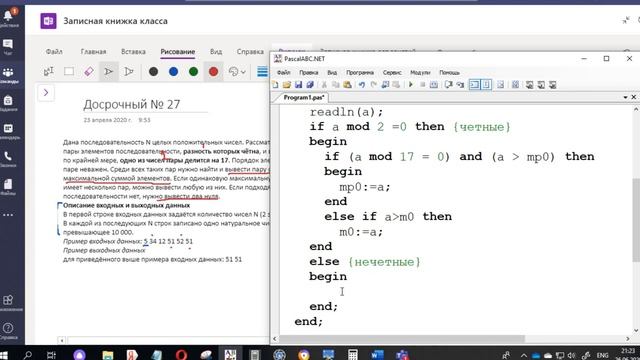Screen dimensions: 640x360
Task: Open the Calculator from the taskbar
Action: coord(353,355)
